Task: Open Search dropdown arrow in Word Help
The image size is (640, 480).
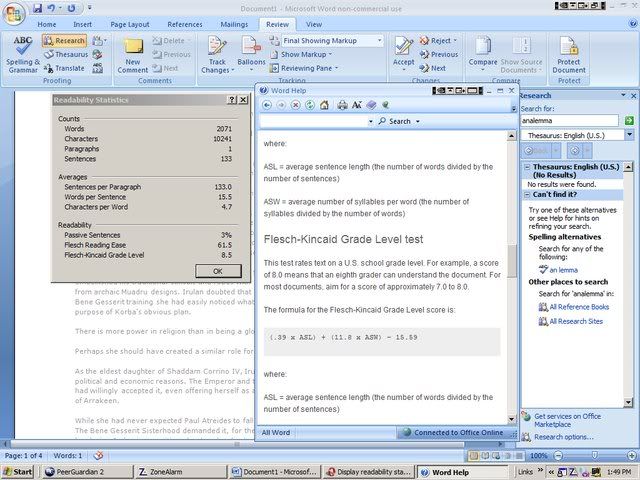Action: click(418, 122)
